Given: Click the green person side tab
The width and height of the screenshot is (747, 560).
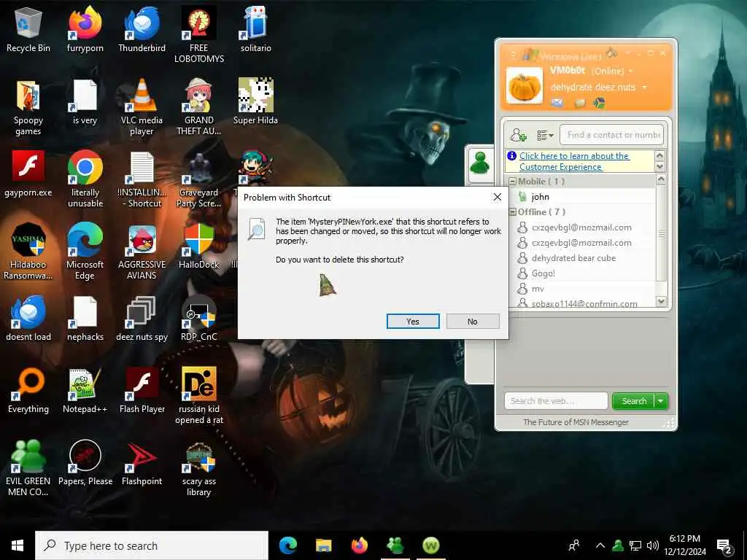Looking at the screenshot, I should click(x=480, y=163).
